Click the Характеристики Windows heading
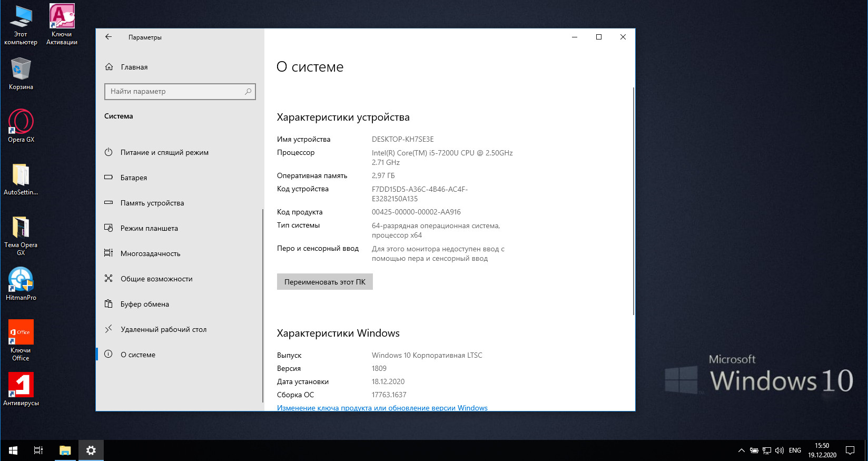 tap(338, 333)
